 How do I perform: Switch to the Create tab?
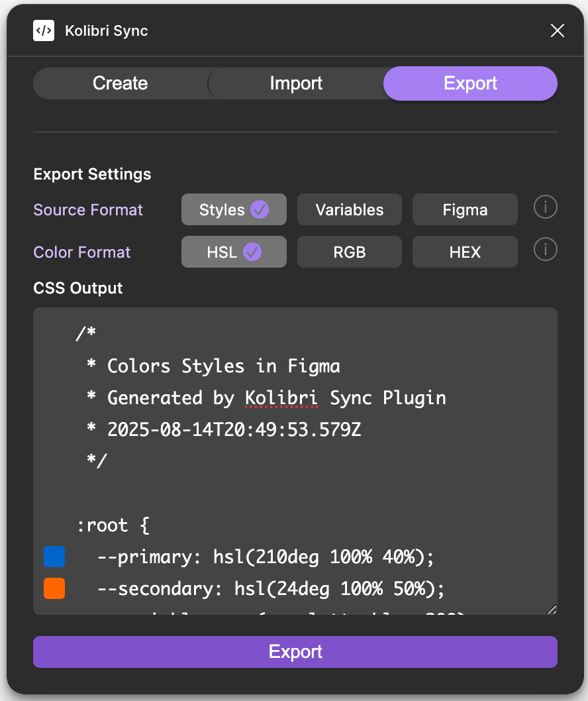click(x=121, y=83)
